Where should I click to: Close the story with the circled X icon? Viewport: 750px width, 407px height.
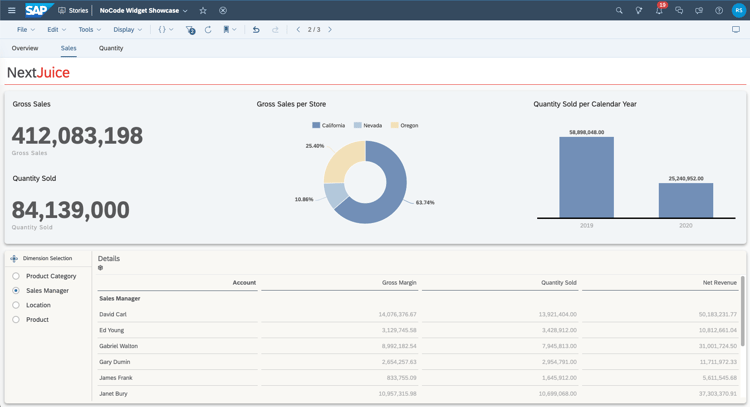tap(223, 10)
